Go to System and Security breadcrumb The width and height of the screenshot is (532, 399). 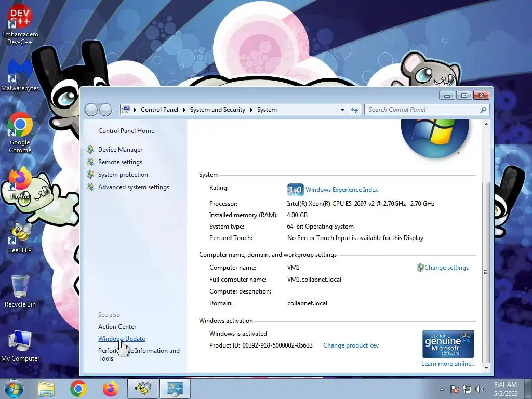218,110
